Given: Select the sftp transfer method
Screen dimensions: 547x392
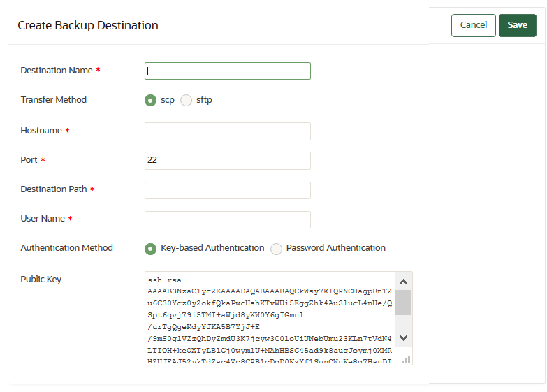Looking at the screenshot, I should 187,100.
